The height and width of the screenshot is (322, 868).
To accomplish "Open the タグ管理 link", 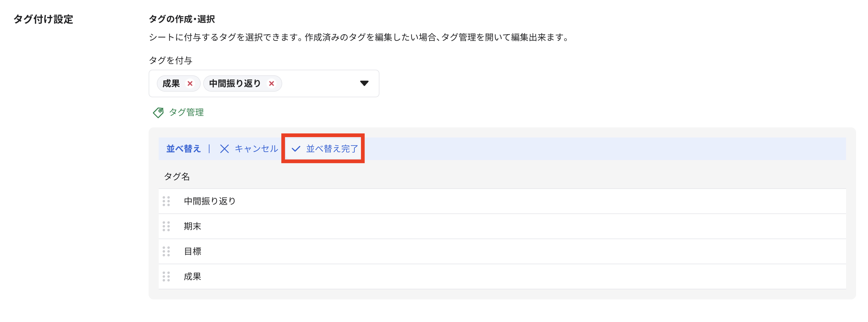I will coord(186,112).
